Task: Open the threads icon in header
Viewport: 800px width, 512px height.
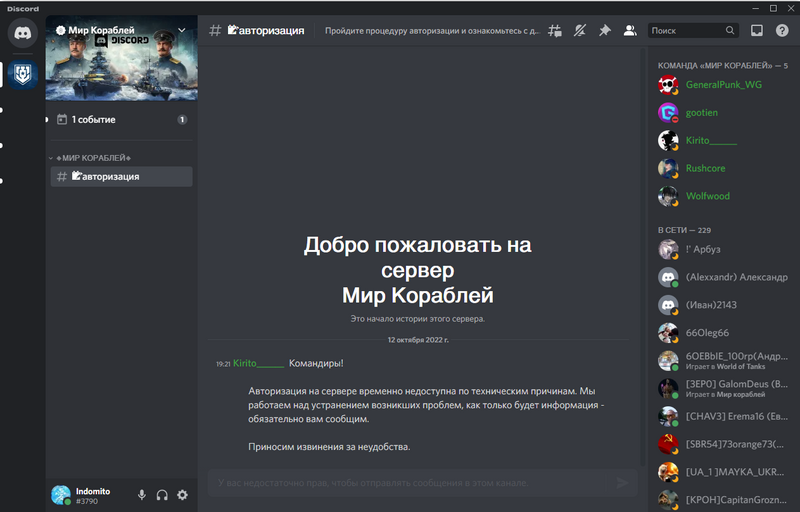Action: (x=555, y=31)
